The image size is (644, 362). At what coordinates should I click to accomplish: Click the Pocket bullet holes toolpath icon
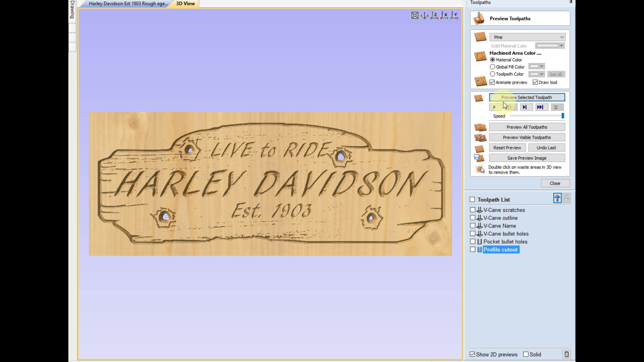click(480, 242)
